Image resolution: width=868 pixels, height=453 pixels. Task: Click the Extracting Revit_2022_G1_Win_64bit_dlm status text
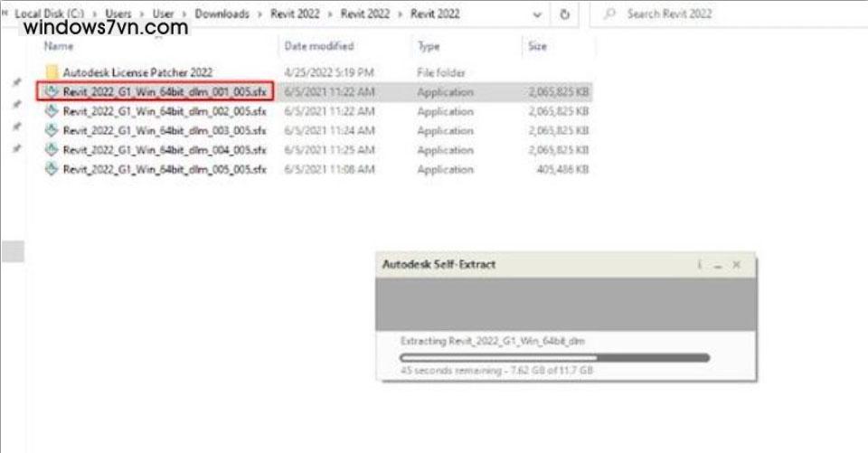point(492,341)
